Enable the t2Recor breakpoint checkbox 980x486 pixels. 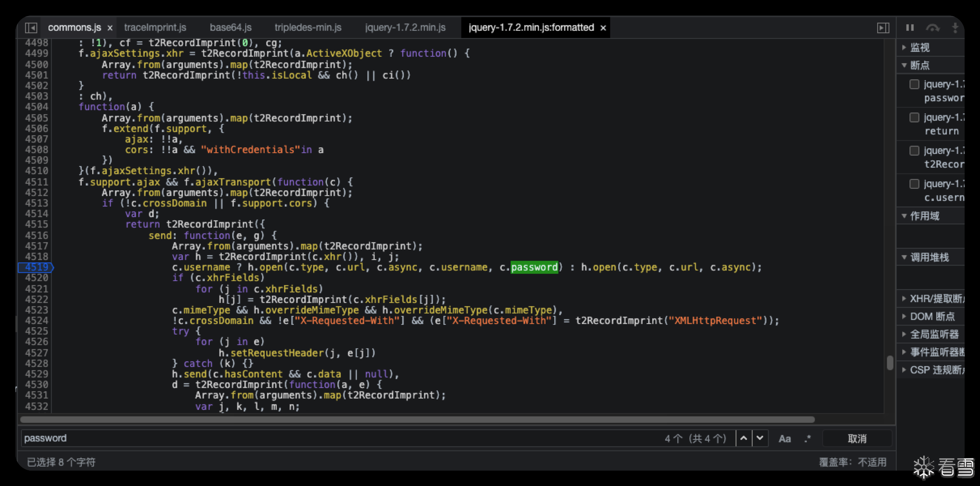[914, 151]
